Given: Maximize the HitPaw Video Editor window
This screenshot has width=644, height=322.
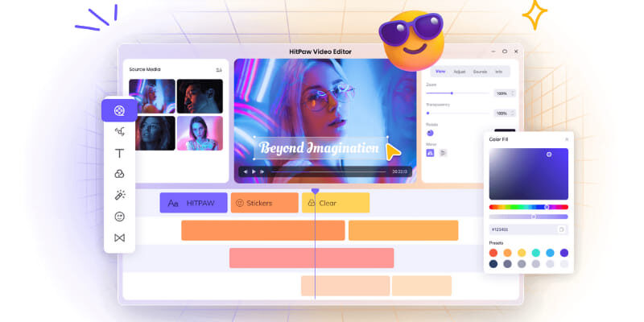Looking at the screenshot, I should pos(505,52).
